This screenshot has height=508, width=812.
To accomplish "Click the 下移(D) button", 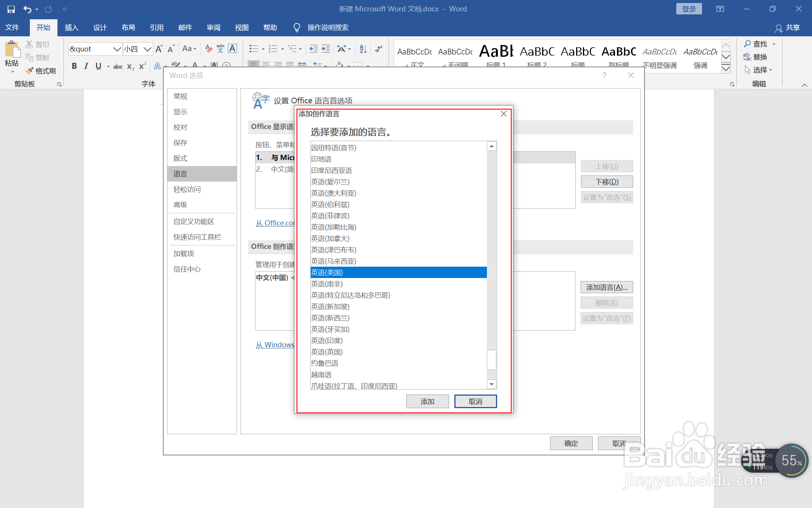I will click(x=607, y=182).
